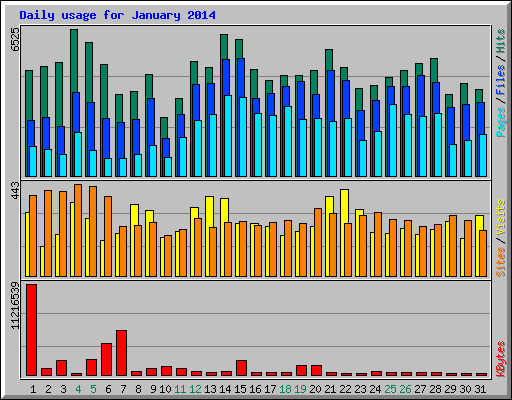Click day label "21" on the x-axis
Screen dimensions: 512x400
pyautogui.click(x=330, y=389)
